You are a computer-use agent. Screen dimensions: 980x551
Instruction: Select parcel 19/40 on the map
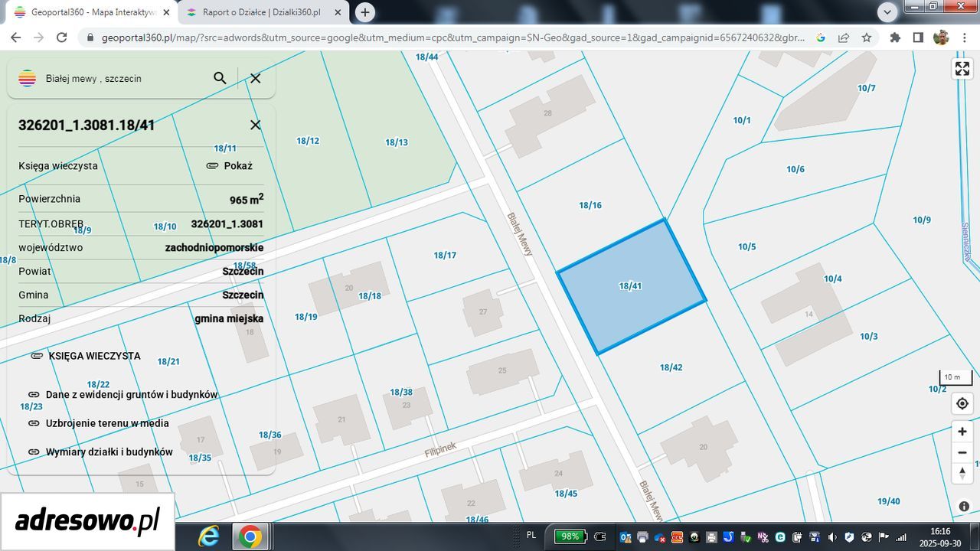[x=889, y=501]
